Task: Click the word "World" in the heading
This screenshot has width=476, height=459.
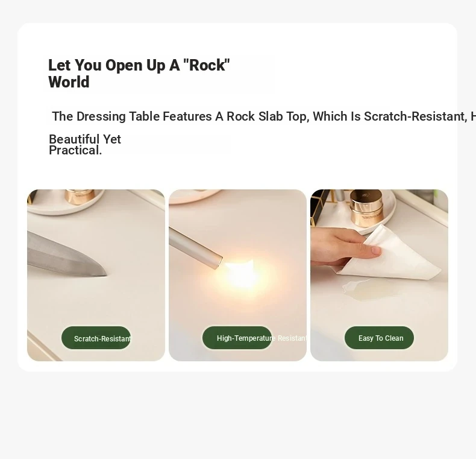Action: coord(69,82)
